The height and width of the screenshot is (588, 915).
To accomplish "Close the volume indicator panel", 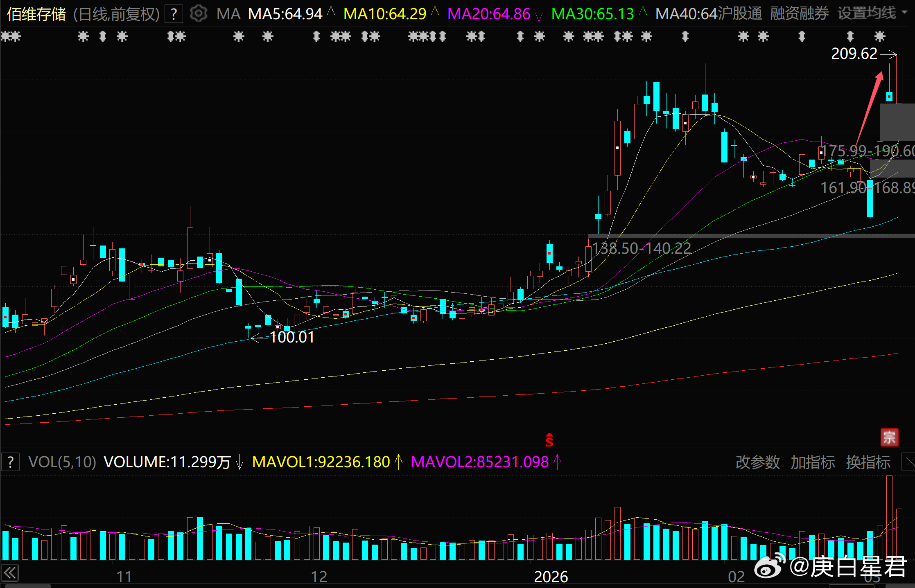I will 910,462.
